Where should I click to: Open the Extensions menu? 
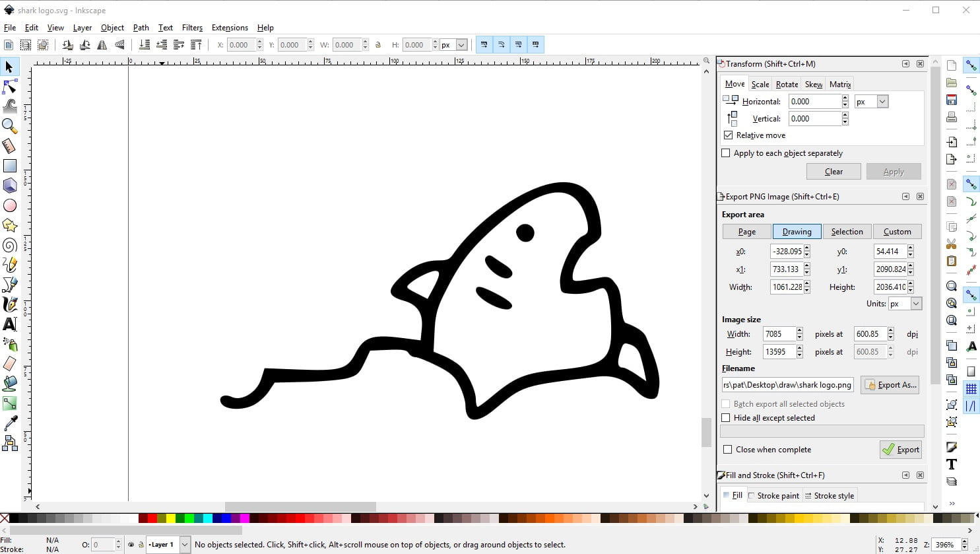[x=230, y=28]
